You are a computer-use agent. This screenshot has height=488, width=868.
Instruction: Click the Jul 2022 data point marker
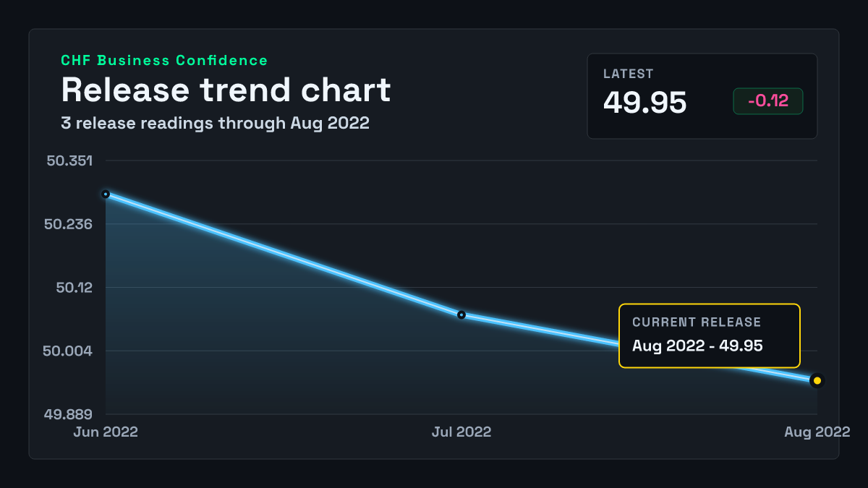461,314
